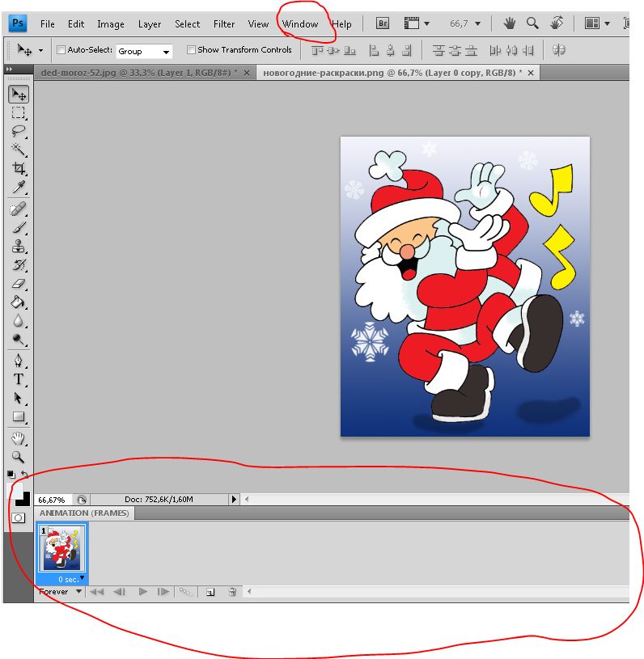
Task: Open the Move tool preset picker arrow
Action: tap(40, 50)
